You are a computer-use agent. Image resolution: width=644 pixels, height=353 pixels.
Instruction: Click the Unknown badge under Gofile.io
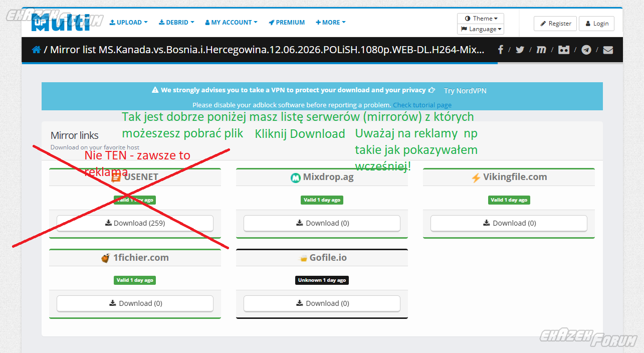tap(322, 280)
